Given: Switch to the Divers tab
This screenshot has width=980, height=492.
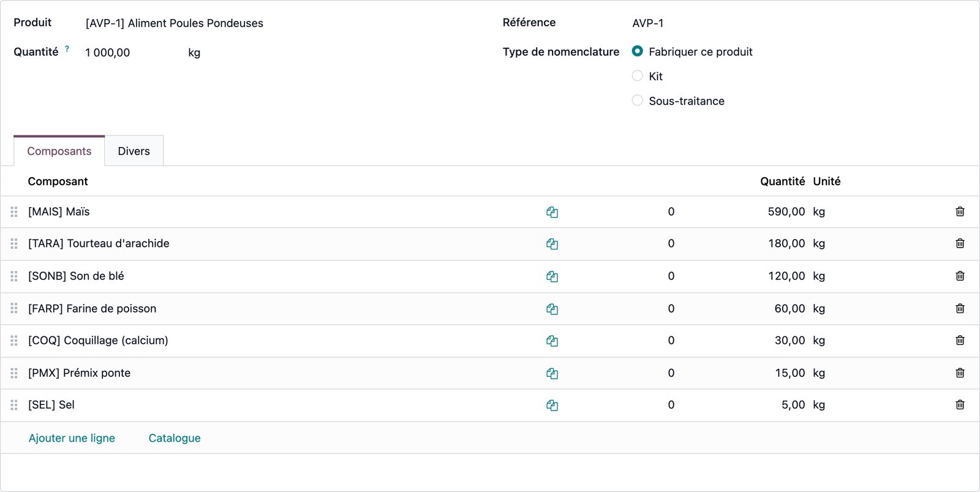Looking at the screenshot, I should pos(134,151).
